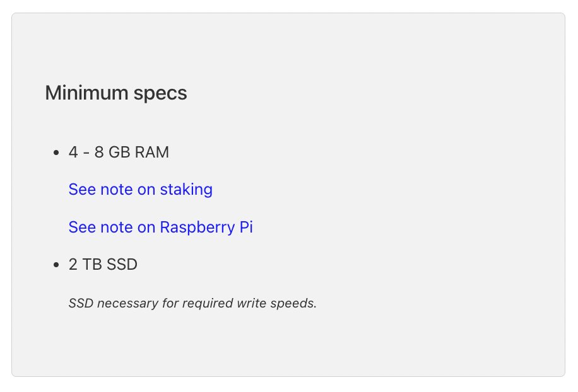Follow the 'See note on Raspberry Pi' link

[160, 227]
